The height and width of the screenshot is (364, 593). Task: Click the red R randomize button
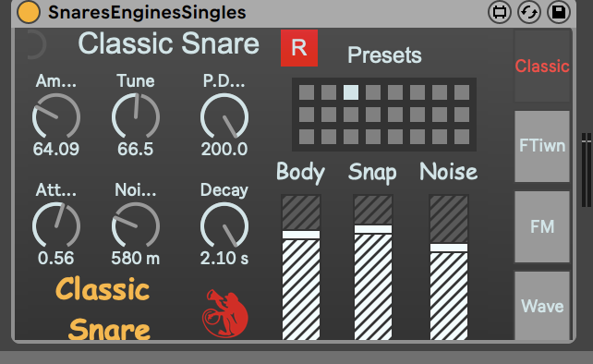[x=299, y=48]
